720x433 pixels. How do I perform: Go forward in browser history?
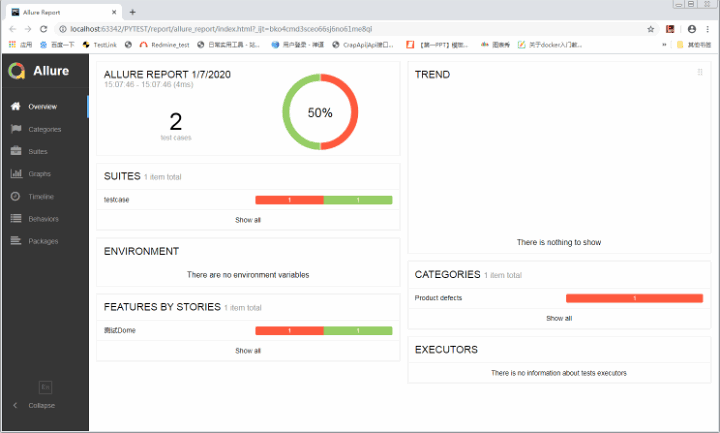click(28, 29)
